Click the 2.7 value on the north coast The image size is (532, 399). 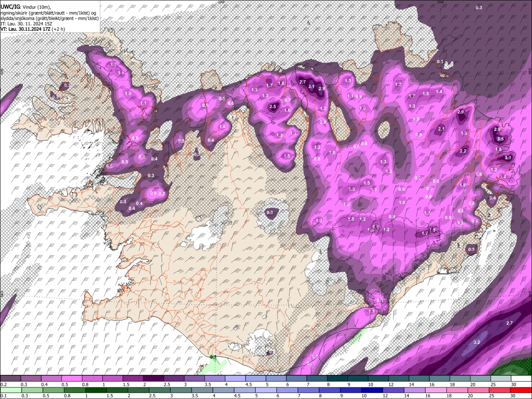[x=303, y=82]
